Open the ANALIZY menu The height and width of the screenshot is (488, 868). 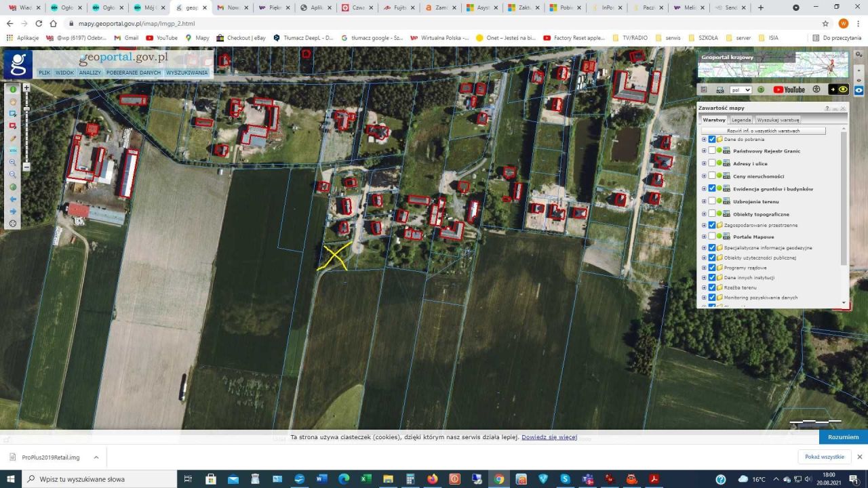[90, 73]
